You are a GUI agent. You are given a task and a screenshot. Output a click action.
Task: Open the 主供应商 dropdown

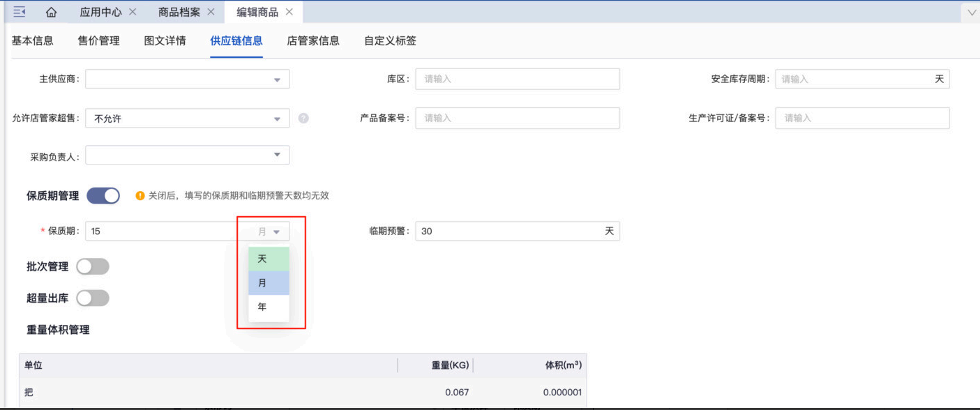coord(187,79)
